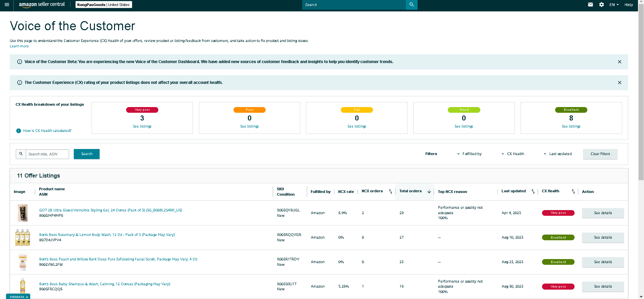Click ASIN B07D4JVPV4 text

pos(50,240)
